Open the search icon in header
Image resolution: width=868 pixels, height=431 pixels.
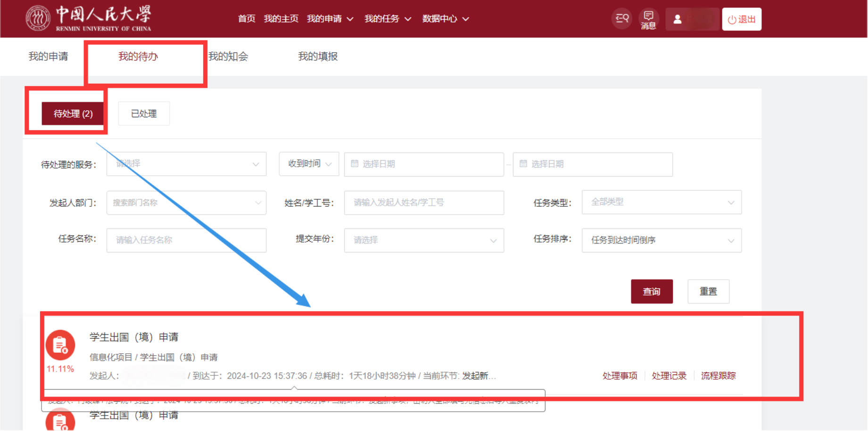(x=622, y=19)
